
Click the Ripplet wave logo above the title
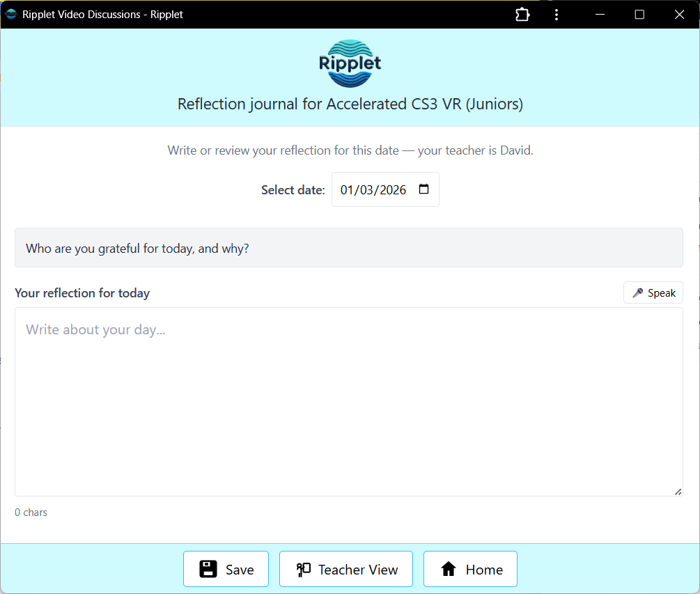(x=350, y=63)
